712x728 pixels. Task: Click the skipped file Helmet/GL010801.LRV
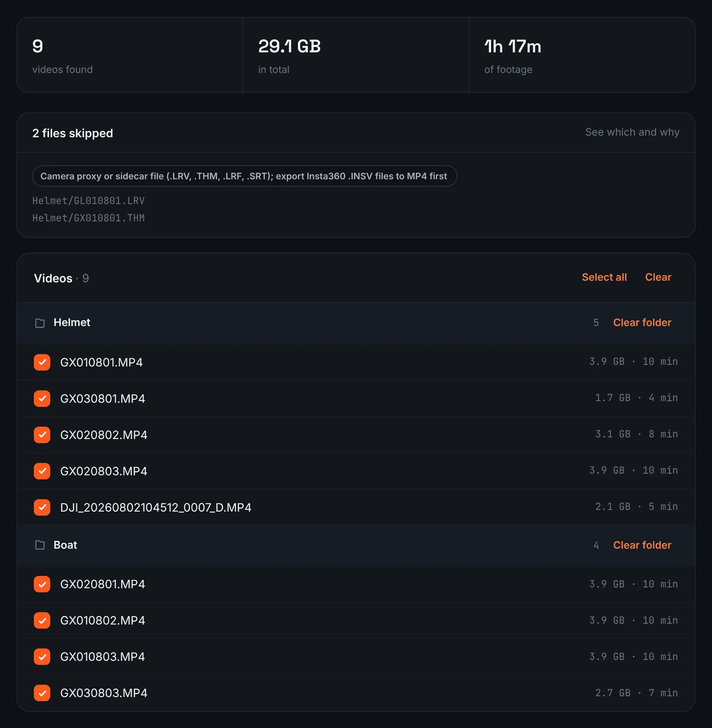pyautogui.click(x=89, y=201)
